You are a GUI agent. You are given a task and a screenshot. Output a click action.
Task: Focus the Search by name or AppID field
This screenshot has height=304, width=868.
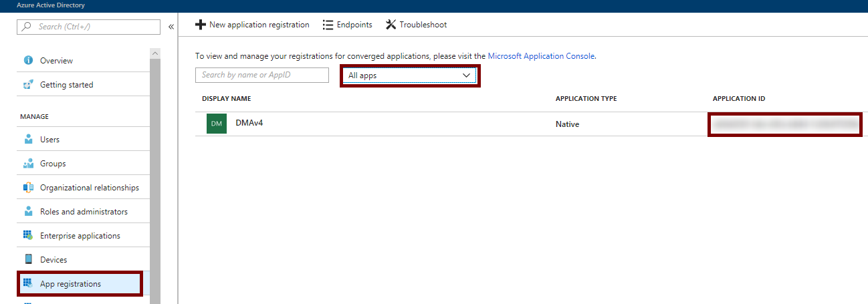point(262,75)
